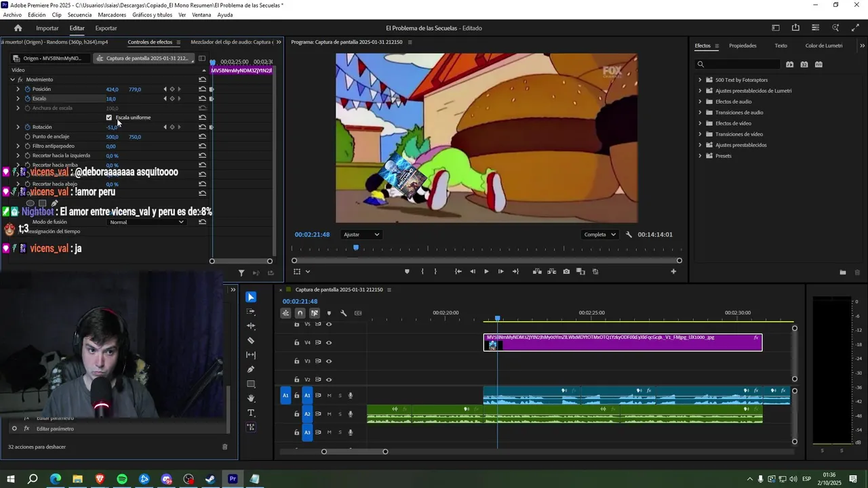Screen dimensions: 868x488
Task: Open the Secuencia menu
Action: [x=79, y=15]
